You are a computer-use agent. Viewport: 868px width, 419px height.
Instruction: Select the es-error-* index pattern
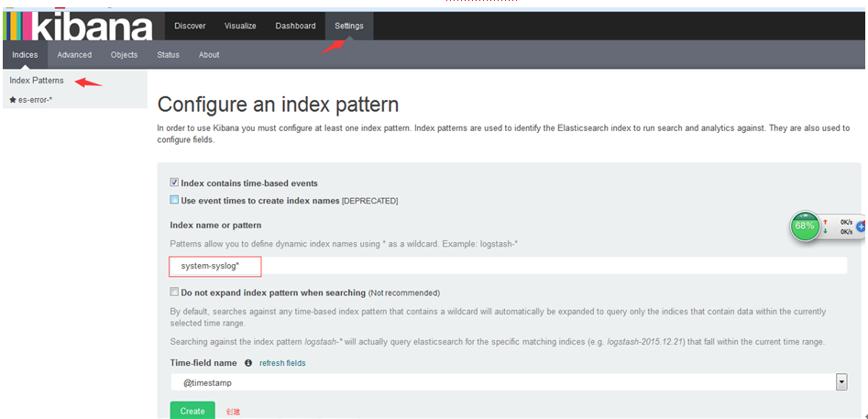[35, 100]
